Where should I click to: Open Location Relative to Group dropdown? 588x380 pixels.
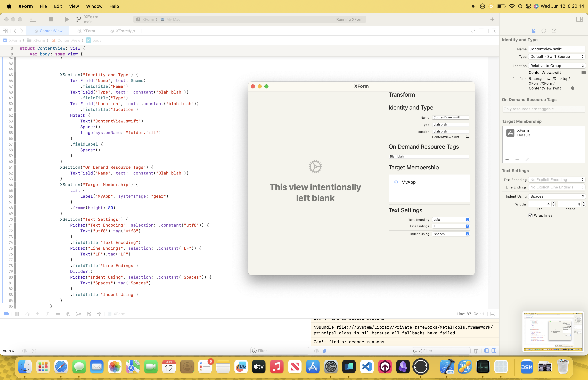(x=557, y=66)
